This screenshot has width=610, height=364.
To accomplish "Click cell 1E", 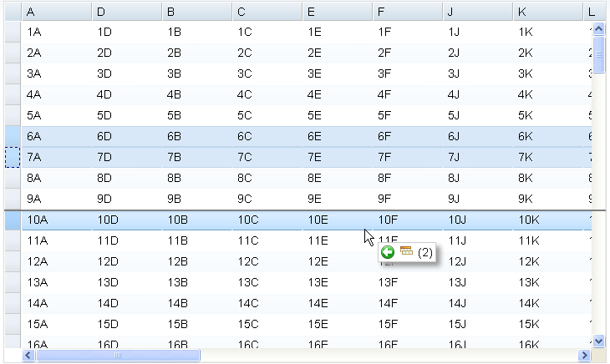I will (x=338, y=32).
